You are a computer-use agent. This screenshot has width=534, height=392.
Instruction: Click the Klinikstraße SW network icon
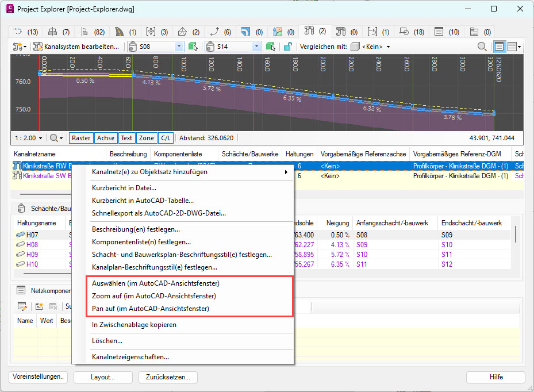(17, 175)
